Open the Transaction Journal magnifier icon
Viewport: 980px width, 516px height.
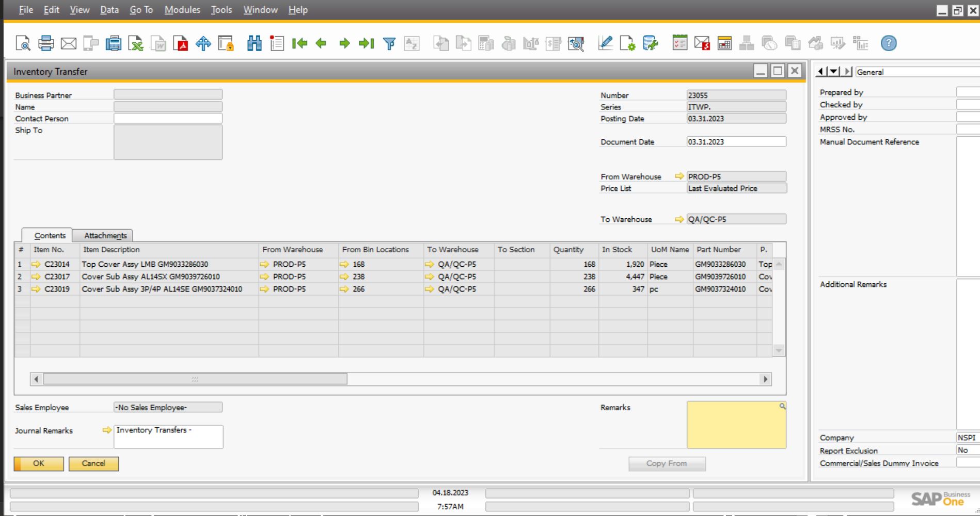click(576, 43)
